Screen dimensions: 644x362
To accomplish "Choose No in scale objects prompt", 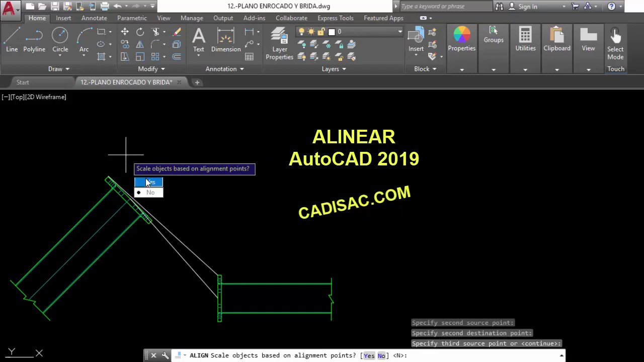I will pos(148,193).
